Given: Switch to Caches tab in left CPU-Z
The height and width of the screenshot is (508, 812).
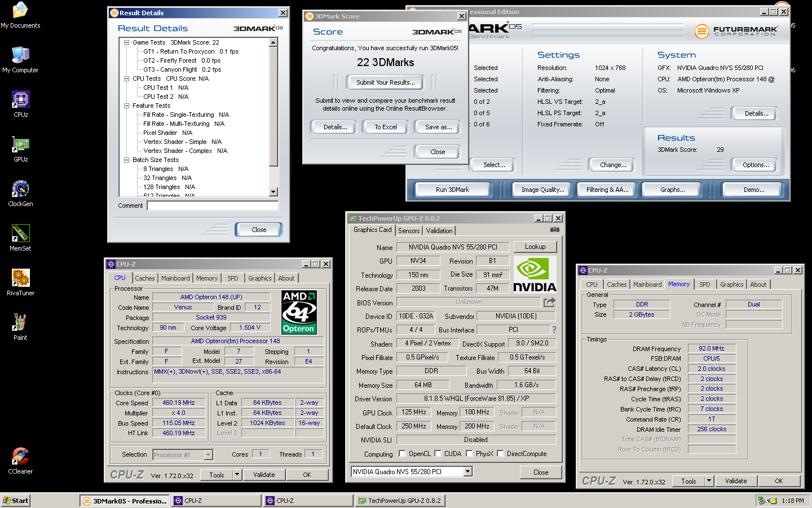Looking at the screenshot, I should (144, 278).
